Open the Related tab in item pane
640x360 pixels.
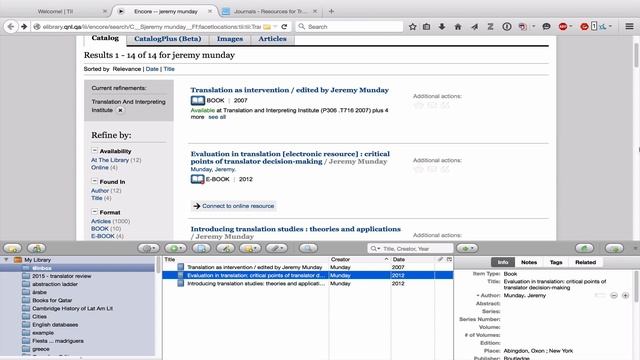click(585, 262)
